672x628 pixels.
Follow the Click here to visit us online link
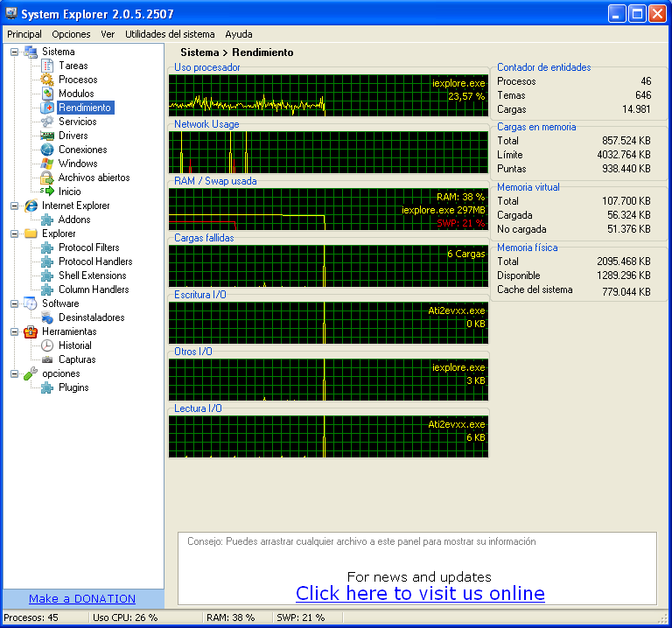[420, 593]
